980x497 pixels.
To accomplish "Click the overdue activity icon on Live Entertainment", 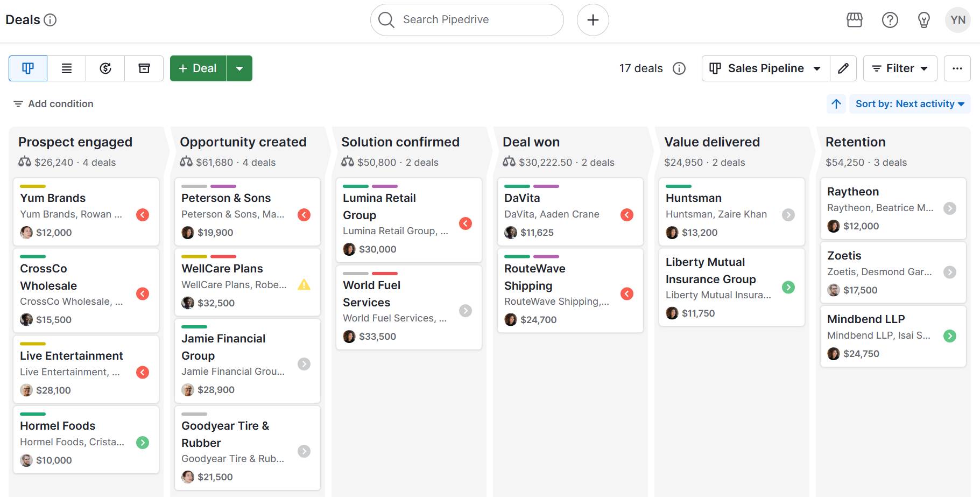I will (x=143, y=372).
